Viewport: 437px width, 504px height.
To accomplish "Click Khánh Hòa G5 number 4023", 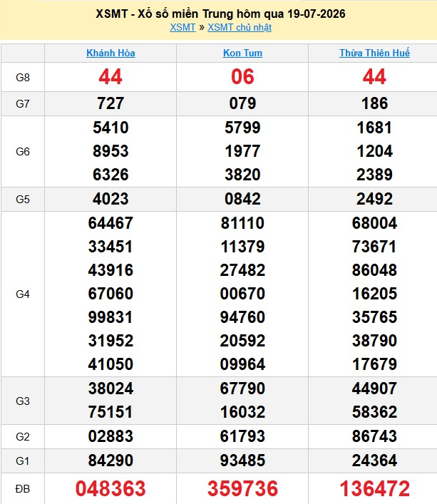I will [x=110, y=199].
